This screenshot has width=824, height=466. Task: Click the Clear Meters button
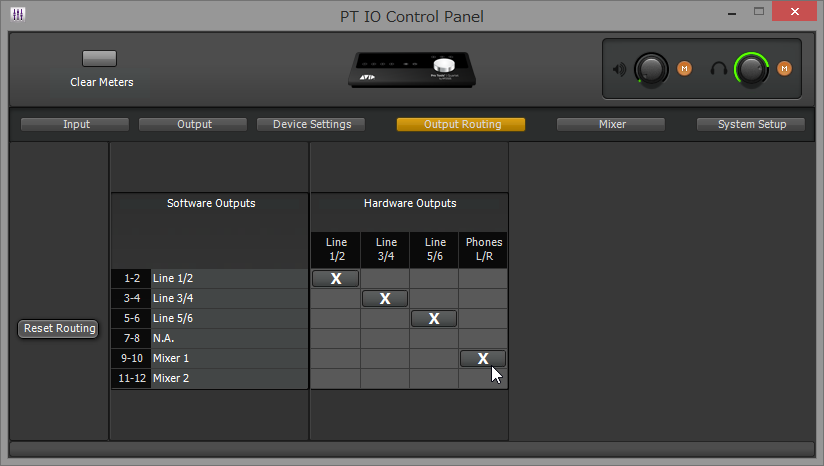[x=99, y=58]
